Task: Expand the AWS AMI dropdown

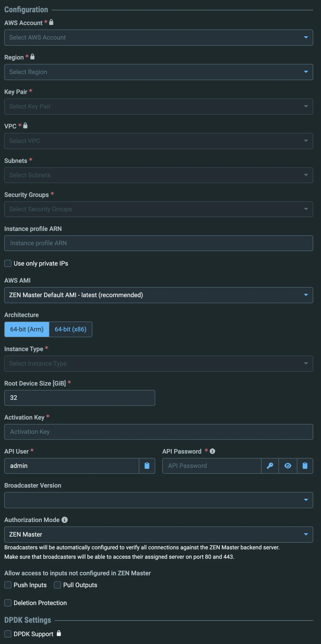Action: click(x=159, y=295)
